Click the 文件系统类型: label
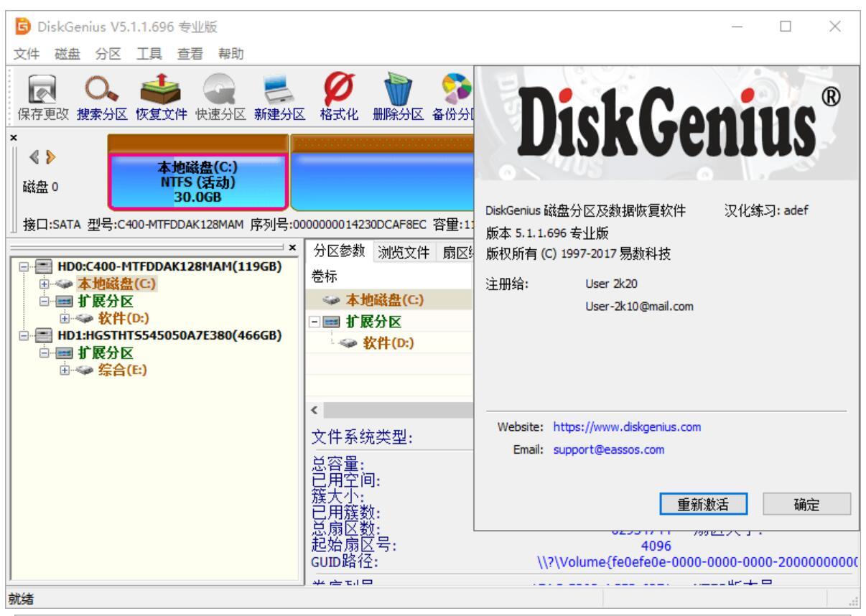866x616 pixels. 361,439
